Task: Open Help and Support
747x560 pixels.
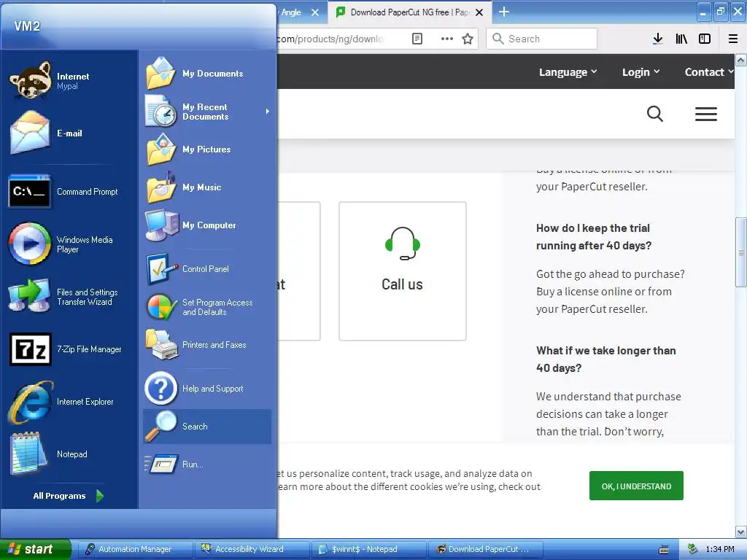Action: 206,389
